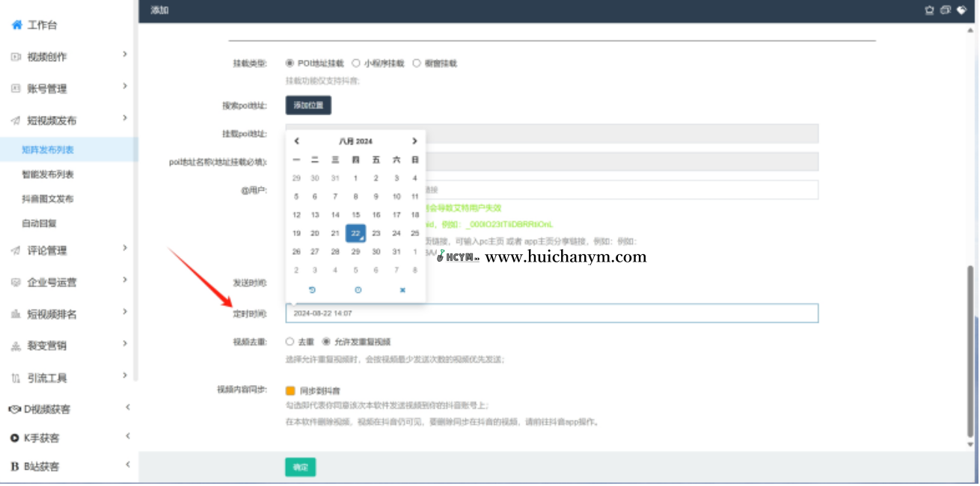Select the 橱窗挂载 radio option
Image resolution: width=980 pixels, height=486 pixels.
417,64
